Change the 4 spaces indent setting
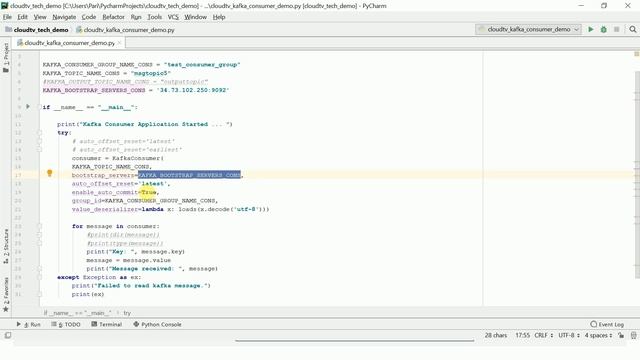 598,335
